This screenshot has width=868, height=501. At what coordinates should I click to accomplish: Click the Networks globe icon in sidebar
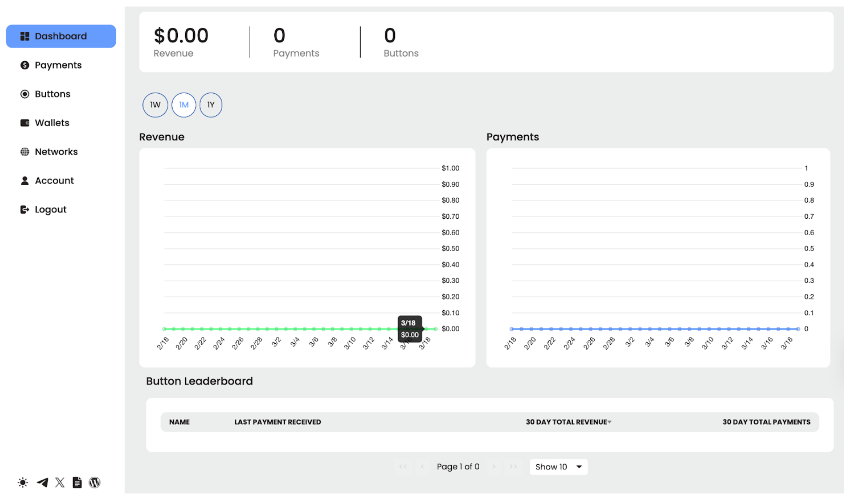tap(24, 152)
